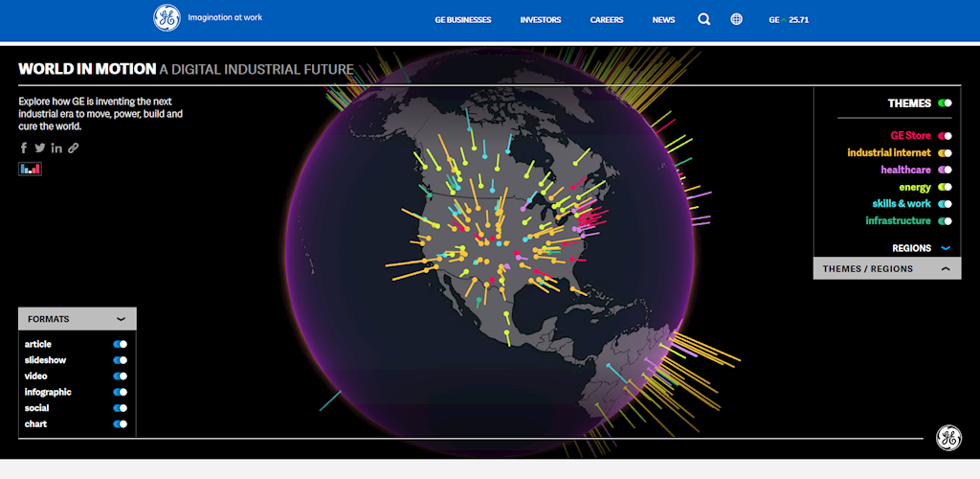Open the NEWS menu item
Viewport: 980px width, 479px height.
pos(664,20)
